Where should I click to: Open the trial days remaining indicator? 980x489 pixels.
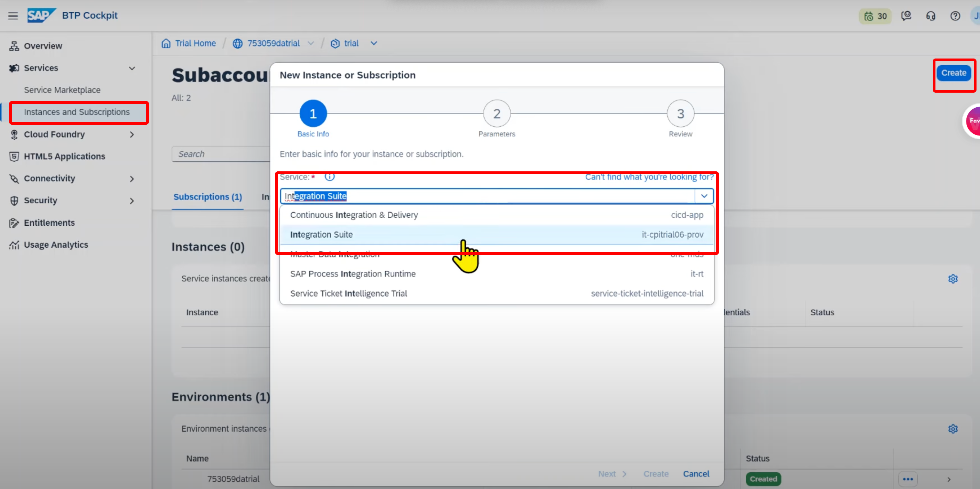pyautogui.click(x=875, y=16)
